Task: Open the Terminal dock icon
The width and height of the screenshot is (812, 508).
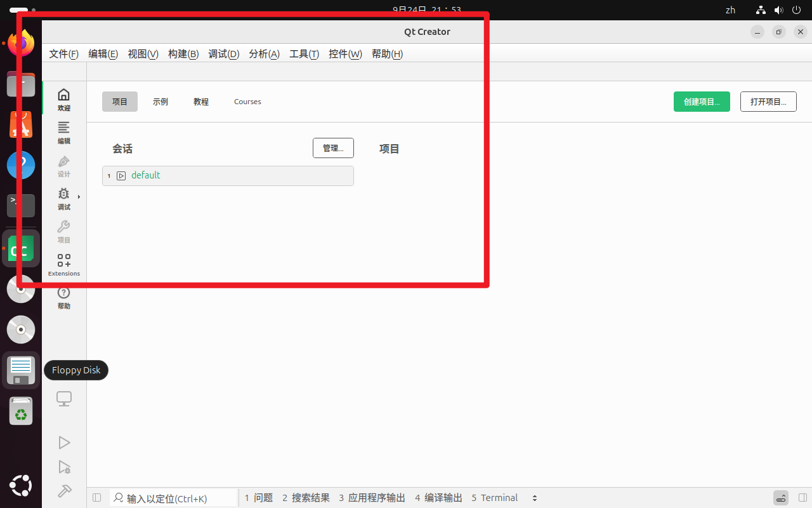Action: pos(21,205)
